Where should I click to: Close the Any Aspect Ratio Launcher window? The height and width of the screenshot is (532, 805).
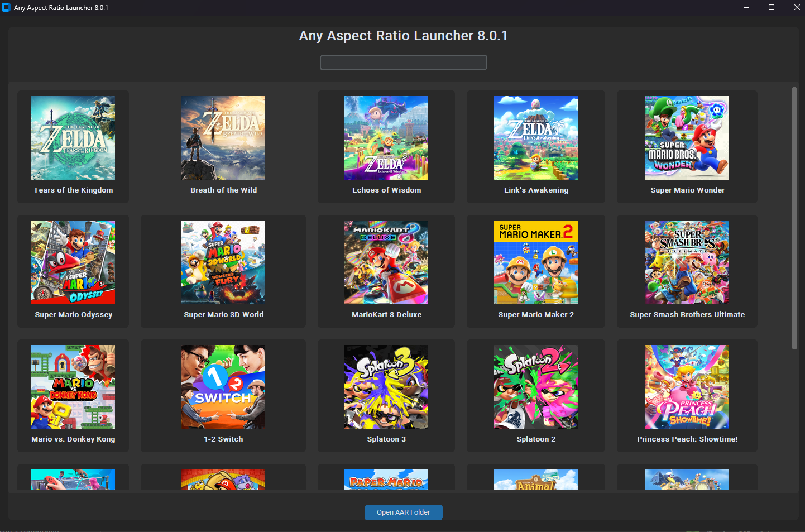point(797,7)
